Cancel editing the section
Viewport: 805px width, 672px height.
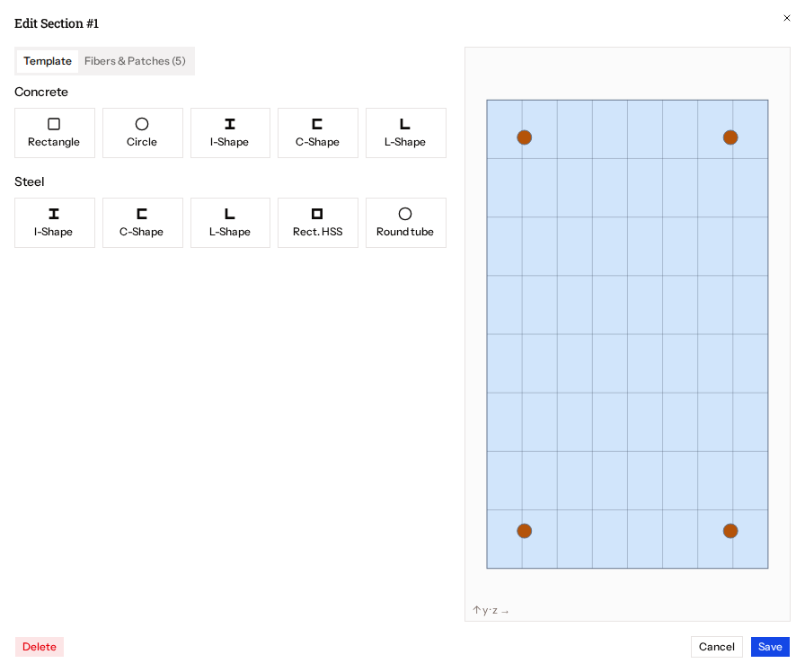(717, 647)
